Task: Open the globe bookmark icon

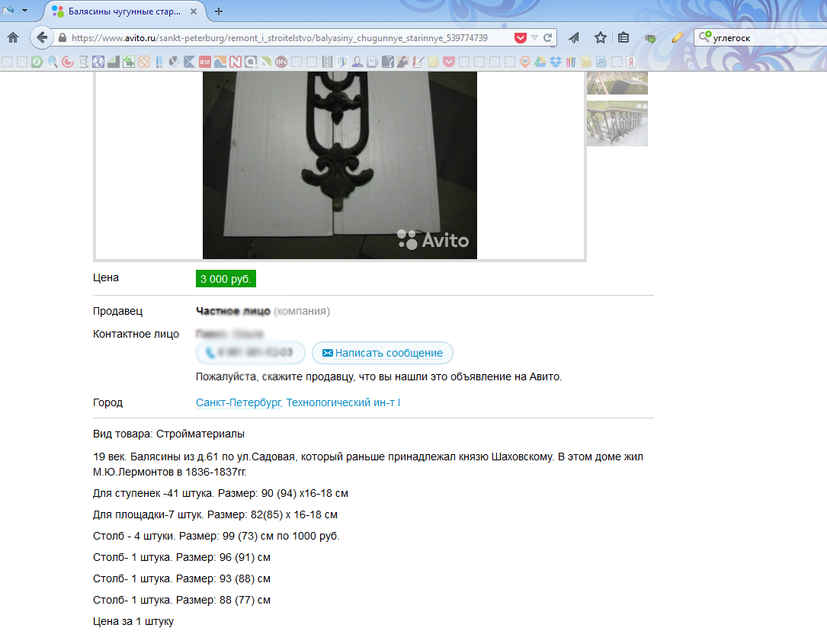Action: 98,62
